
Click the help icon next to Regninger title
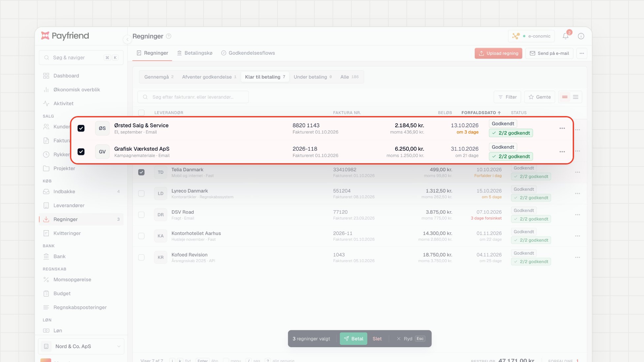(x=169, y=36)
